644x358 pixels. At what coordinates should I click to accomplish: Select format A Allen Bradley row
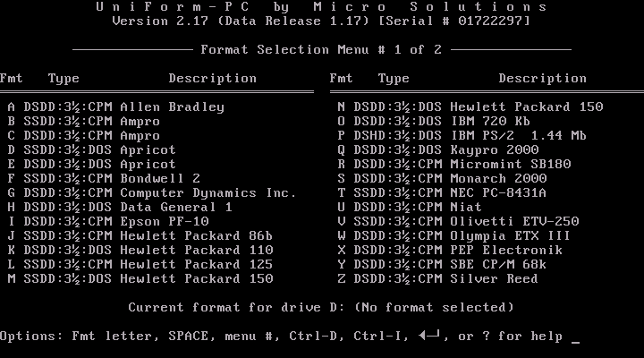(x=115, y=107)
